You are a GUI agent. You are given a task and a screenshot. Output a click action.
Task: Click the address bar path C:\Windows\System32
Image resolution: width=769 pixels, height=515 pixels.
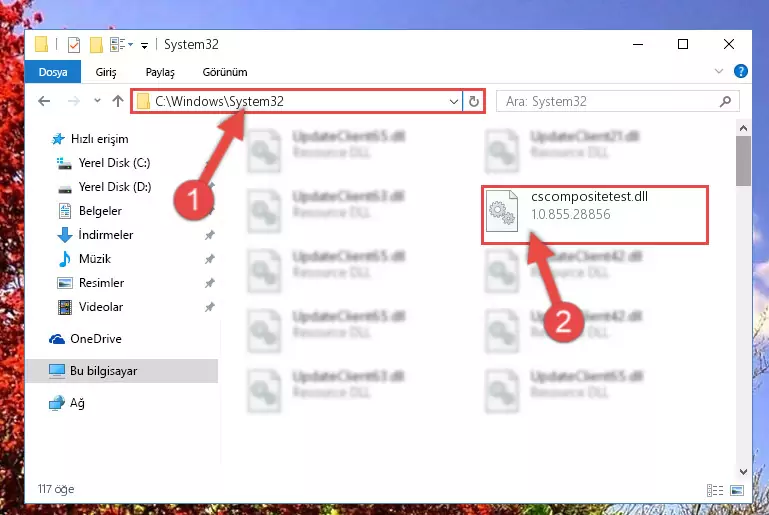(219, 102)
